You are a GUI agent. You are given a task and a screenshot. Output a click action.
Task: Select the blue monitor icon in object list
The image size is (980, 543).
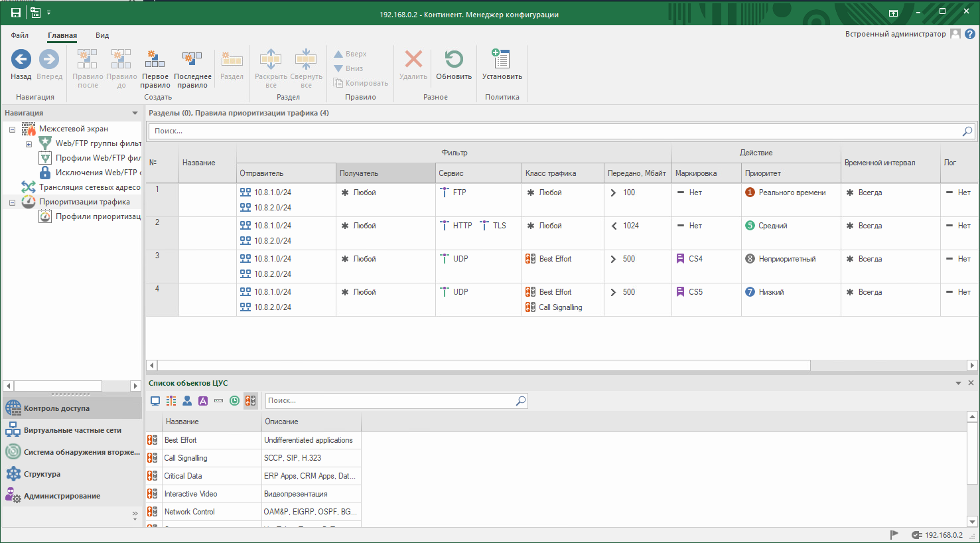[x=155, y=401]
